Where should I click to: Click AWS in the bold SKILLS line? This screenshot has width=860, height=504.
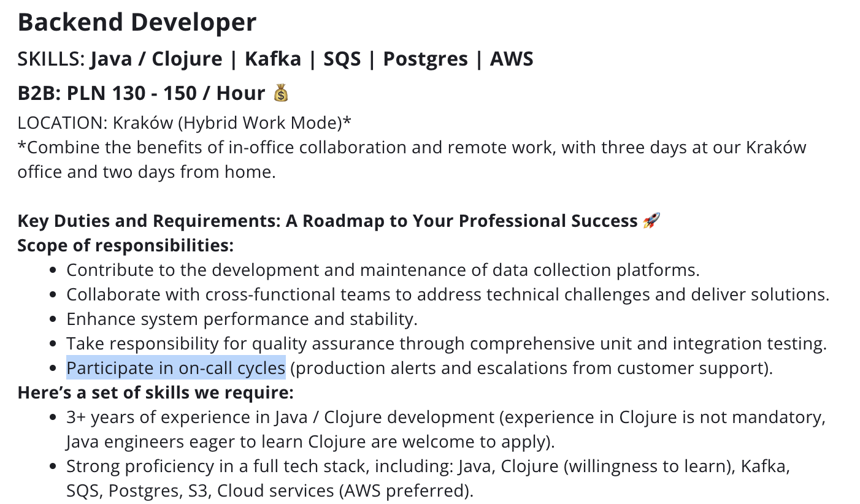pos(512,59)
